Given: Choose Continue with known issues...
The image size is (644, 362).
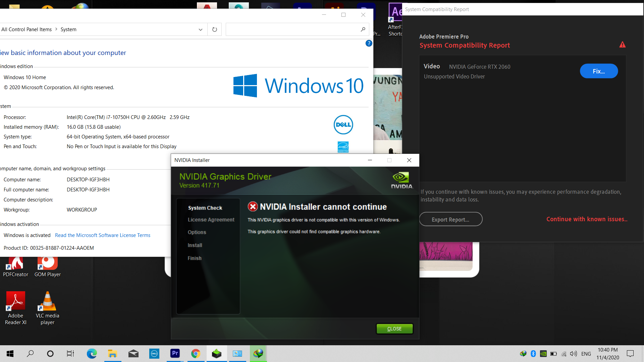Looking at the screenshot, I should tap(587, 219).
